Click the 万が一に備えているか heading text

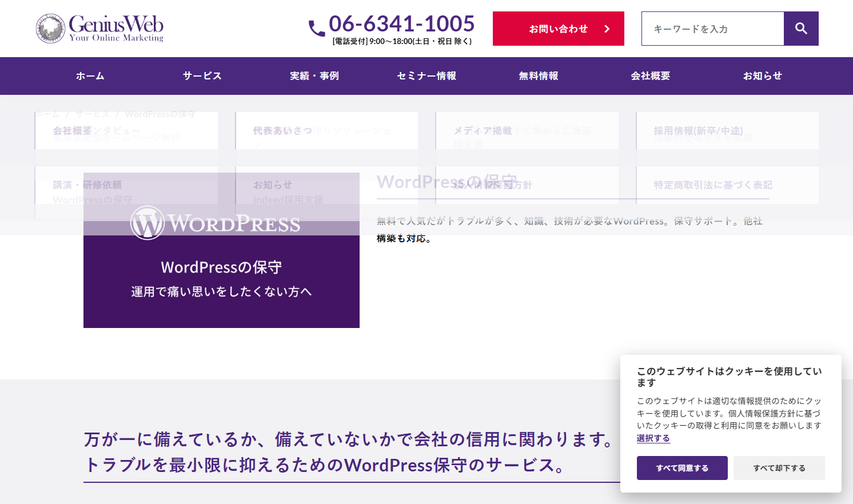point(349,439)
